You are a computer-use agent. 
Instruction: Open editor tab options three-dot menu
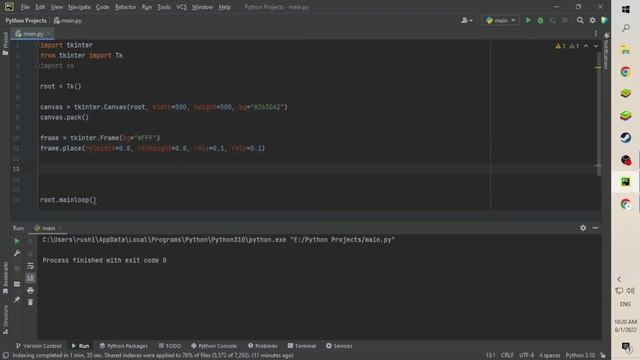[x=596, y=34]
